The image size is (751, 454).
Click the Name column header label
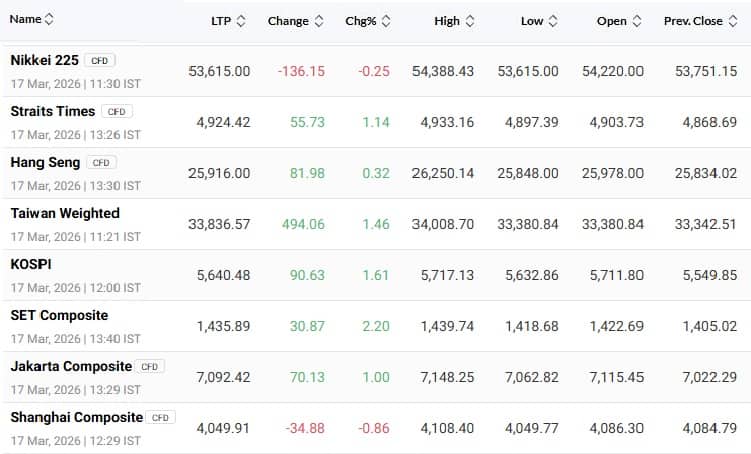click(x=25, y=19)
